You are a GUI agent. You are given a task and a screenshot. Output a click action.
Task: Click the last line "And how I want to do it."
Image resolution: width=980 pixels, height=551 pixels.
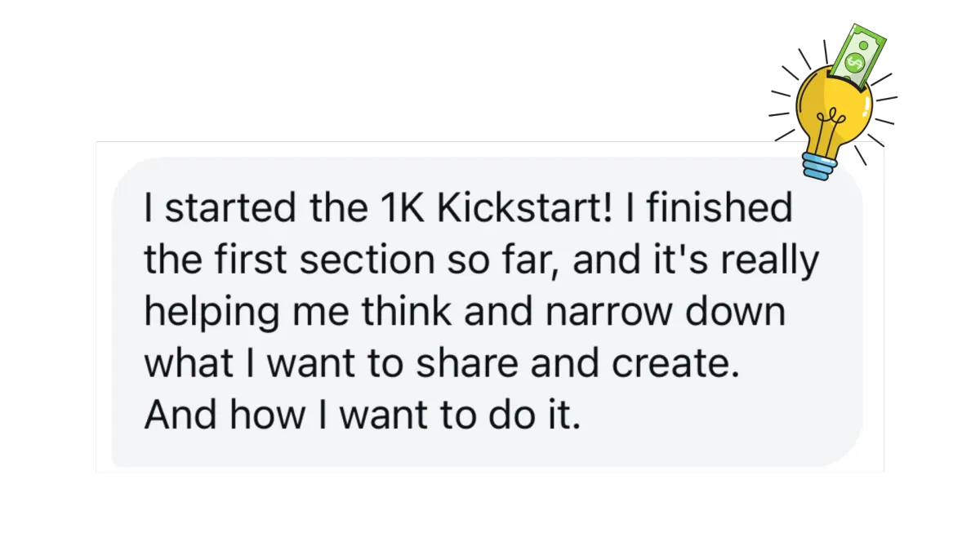(x=363, y=415)
